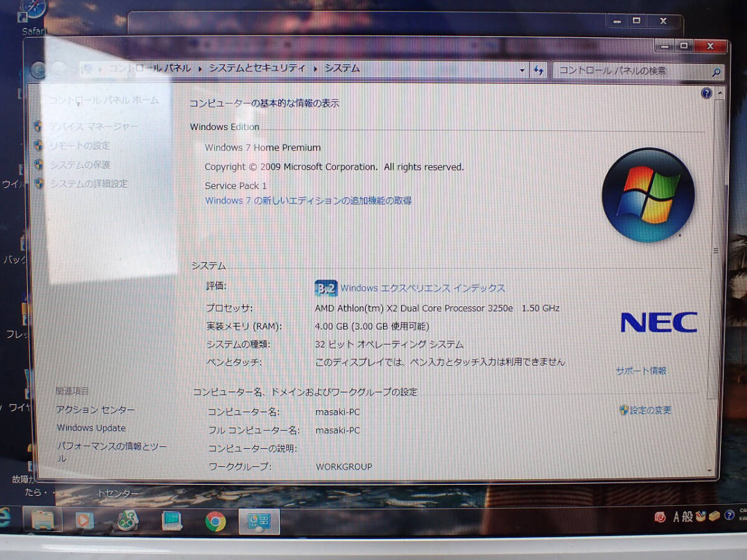747x560 pixels.
Task: Click the computer icon in the address bar
Action: [x=88, y=69]
